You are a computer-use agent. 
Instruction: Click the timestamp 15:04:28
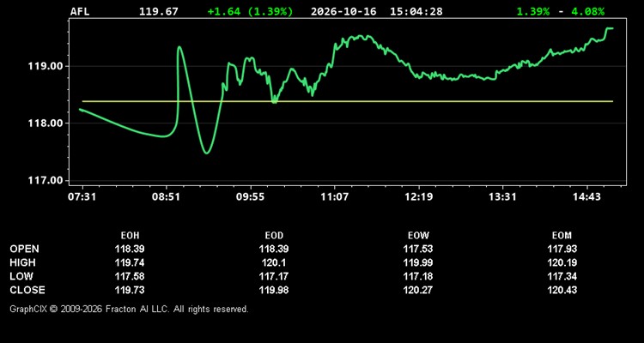416,11
